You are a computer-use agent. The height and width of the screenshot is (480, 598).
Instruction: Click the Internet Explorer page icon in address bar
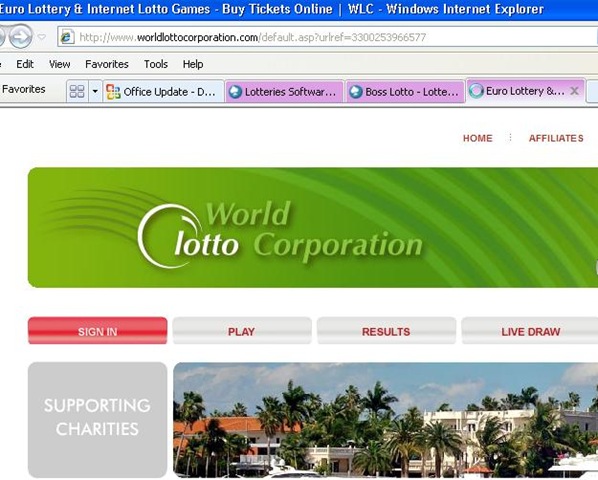(68, 37)
